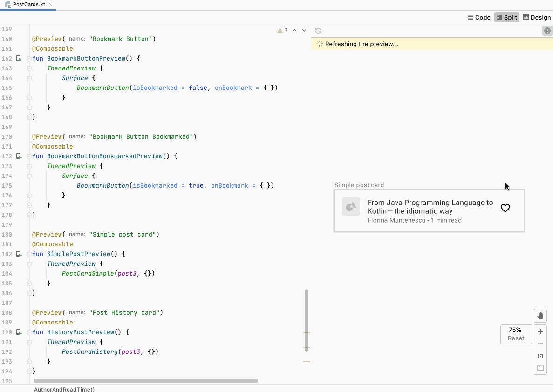This screenshot has height=392, width=553.
Task: Click the 'true' value on line 175
Action: click(196, 186)
